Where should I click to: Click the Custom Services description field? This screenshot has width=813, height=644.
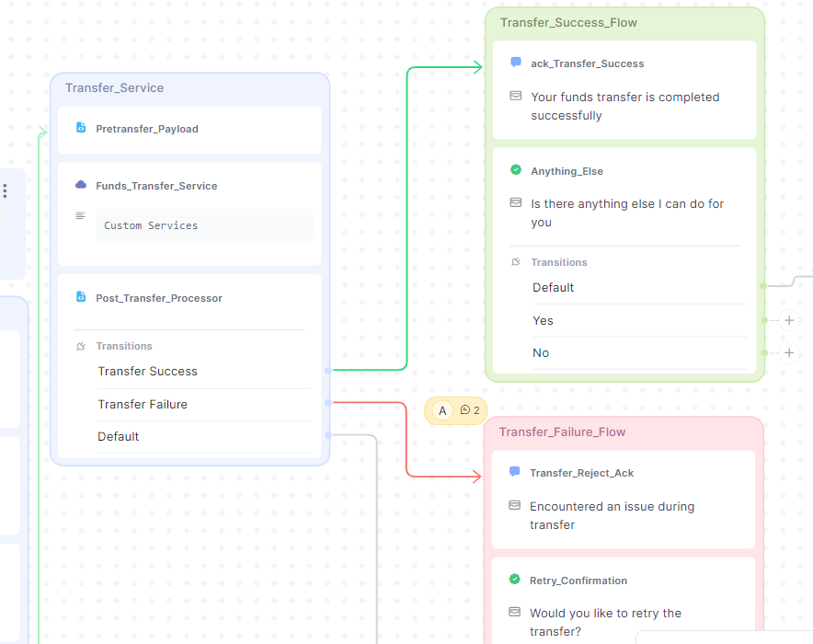pos(203,225)
